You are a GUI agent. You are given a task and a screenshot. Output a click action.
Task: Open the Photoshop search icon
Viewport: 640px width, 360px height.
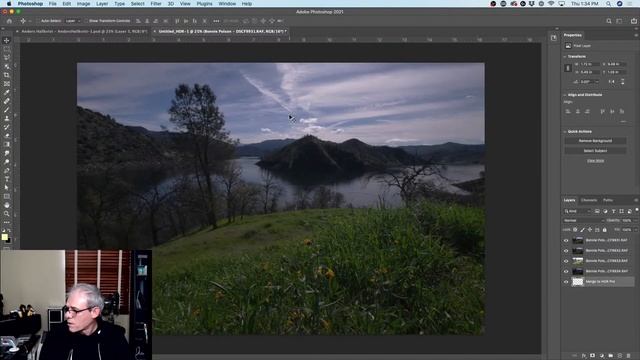pos(609,21)
